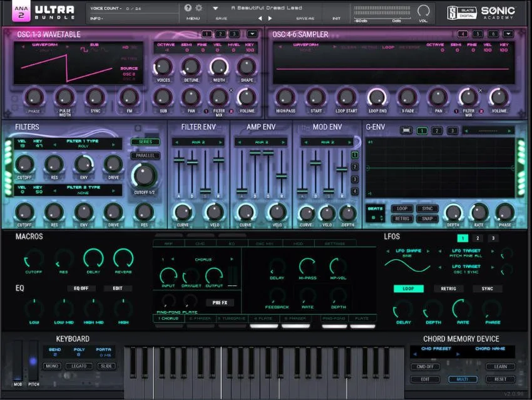Open the 4 PLATE effect slot tab
532x400 pixels.
(263, 319)
